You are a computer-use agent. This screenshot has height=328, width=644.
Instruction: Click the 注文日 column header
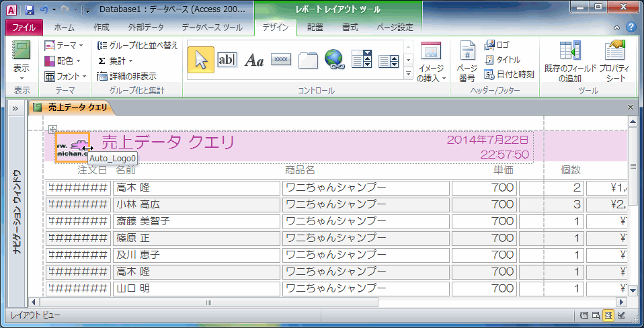tap(92, 169)
